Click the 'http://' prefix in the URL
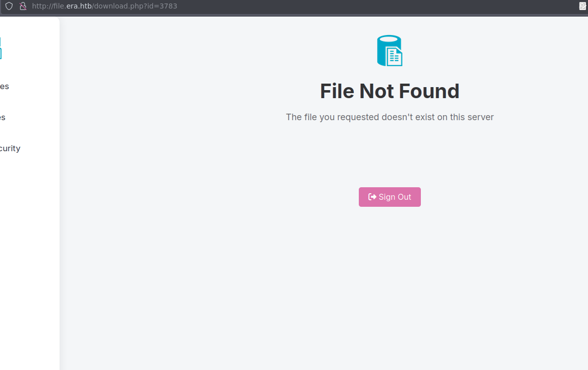 pos(40,7)
